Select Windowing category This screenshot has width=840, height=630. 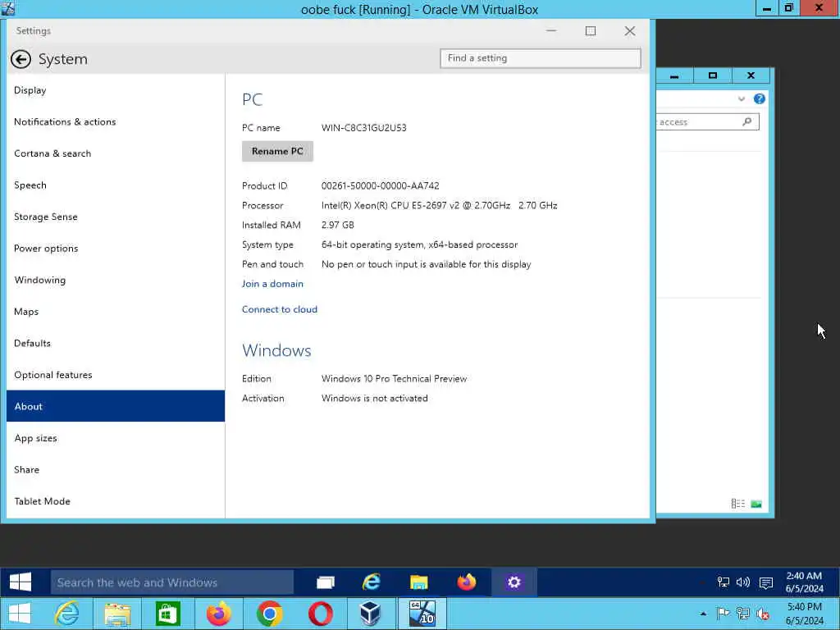click(116, 280)
